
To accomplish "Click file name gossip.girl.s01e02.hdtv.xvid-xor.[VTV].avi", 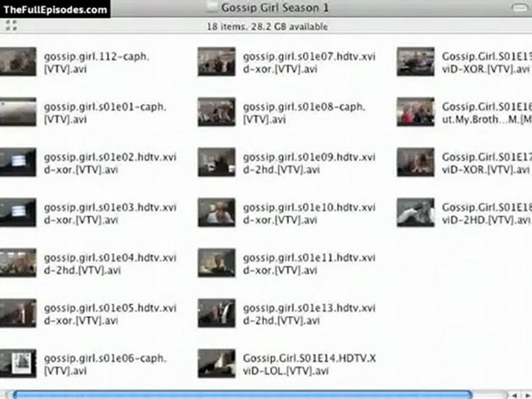I will click(x=110, y=163).
